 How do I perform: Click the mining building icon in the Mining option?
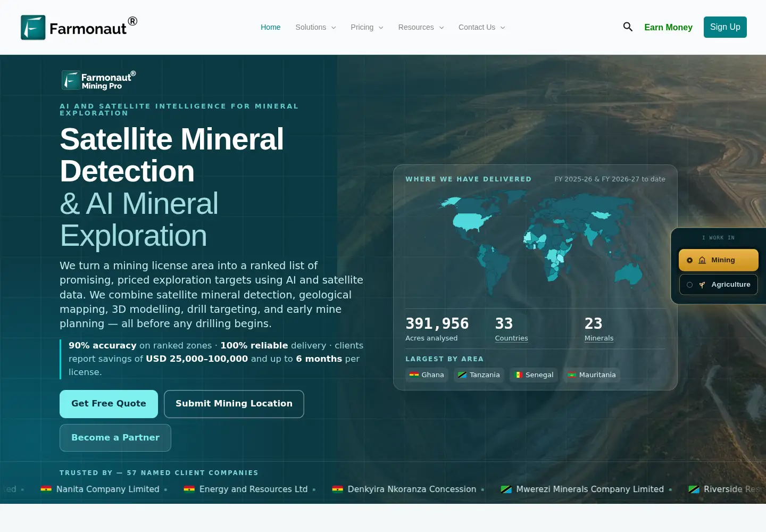(x=702, y=260)
